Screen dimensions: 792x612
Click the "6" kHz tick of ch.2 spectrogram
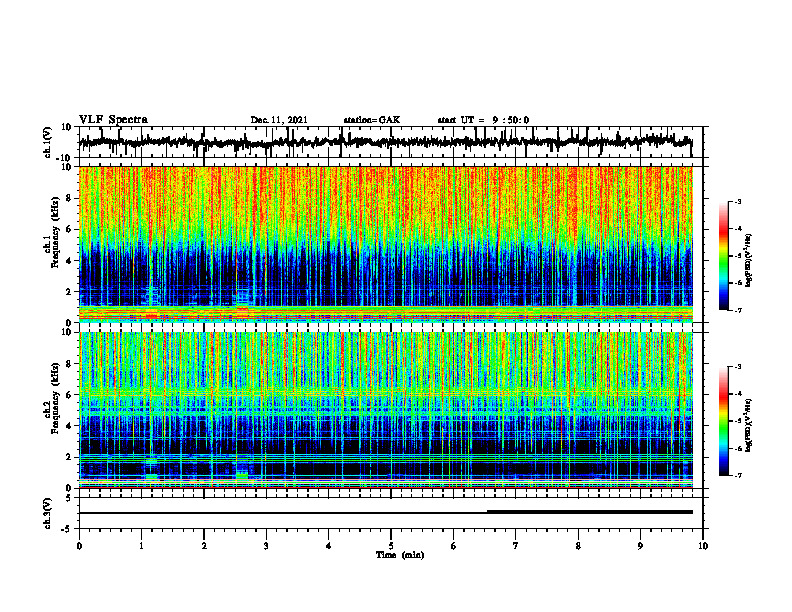pyautogui.click(x=71, y=395)
